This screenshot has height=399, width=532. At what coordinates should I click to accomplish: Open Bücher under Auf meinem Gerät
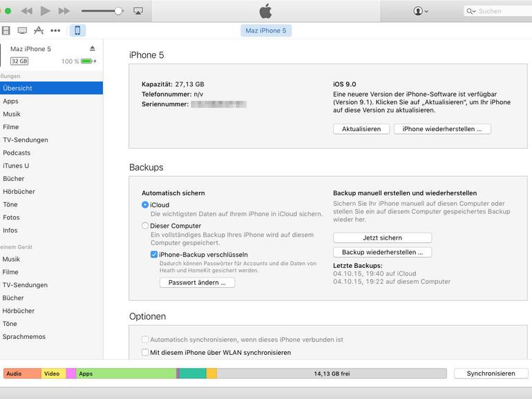pyautogui.click(x=51, y=298)
